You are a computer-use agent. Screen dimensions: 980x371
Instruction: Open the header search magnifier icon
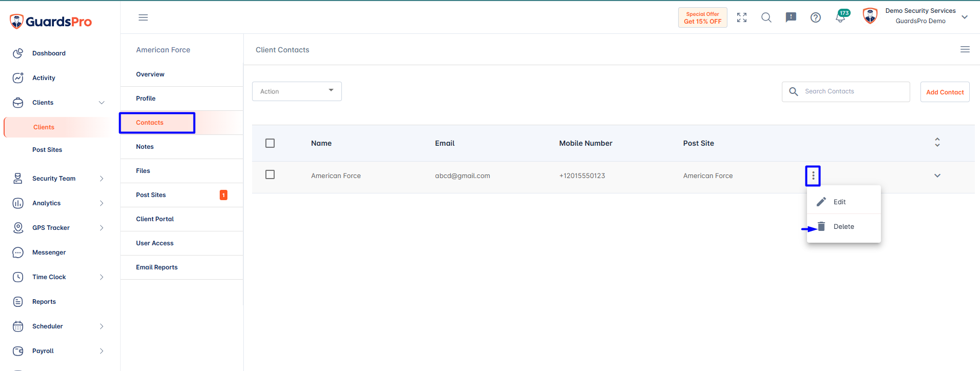tap(766, 17)
